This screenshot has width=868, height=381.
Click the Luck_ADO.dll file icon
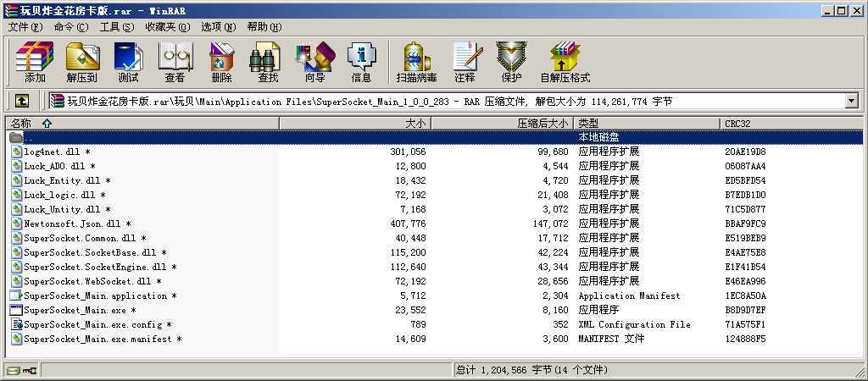[16, 166]
